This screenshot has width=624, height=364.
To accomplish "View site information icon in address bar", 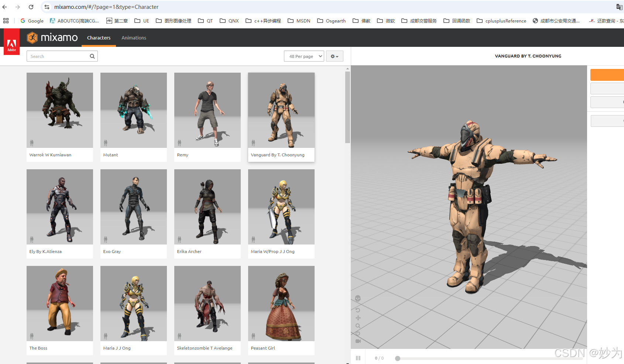I will [x=47, y=7].
